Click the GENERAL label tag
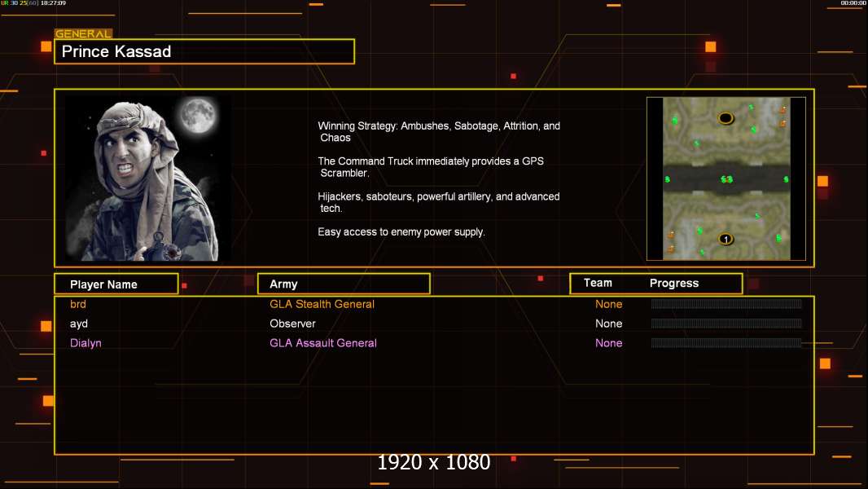Image resolution: width=868 pixels, height=489 pixels. tap(83, 33)
